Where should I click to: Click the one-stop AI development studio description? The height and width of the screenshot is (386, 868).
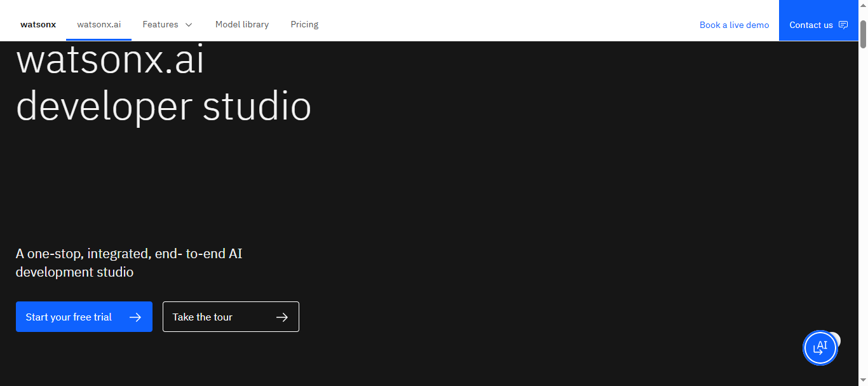pos(129,263)
